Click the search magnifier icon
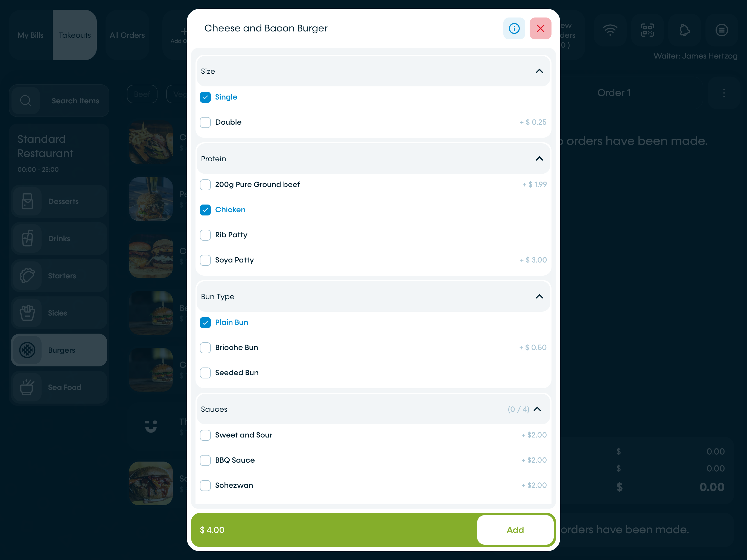 [x=26, y=101]
